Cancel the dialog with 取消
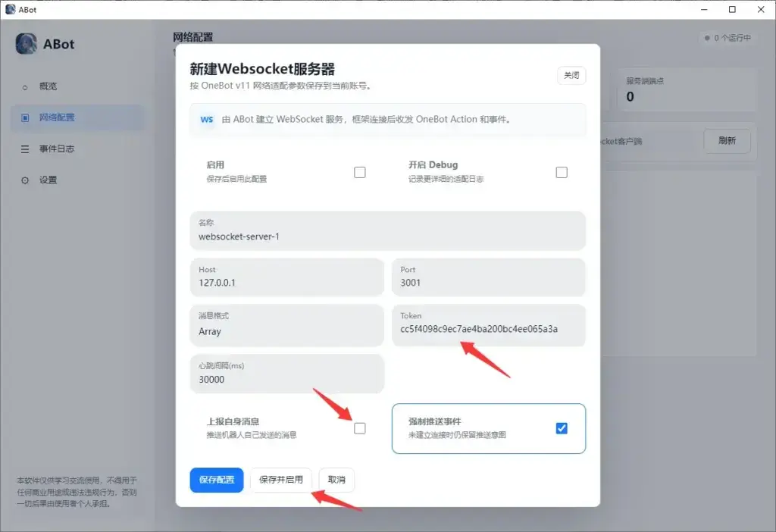The width and height of the screenshot is (776, 532). click(336, 480)
